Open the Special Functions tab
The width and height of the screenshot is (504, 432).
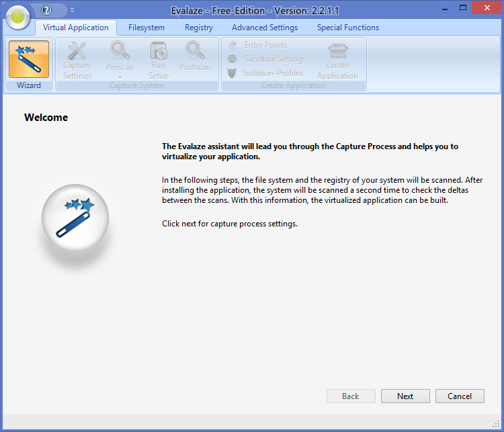click(x=348, y=28)
